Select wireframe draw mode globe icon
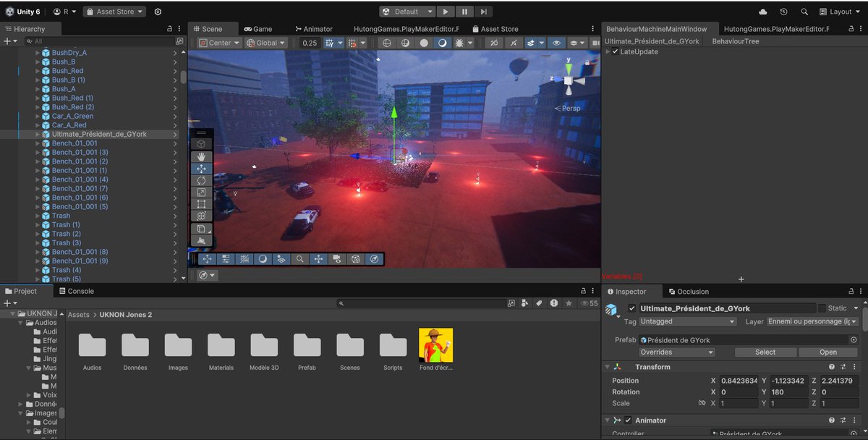Viewport: 868px width, 440px height. [387, 43]
